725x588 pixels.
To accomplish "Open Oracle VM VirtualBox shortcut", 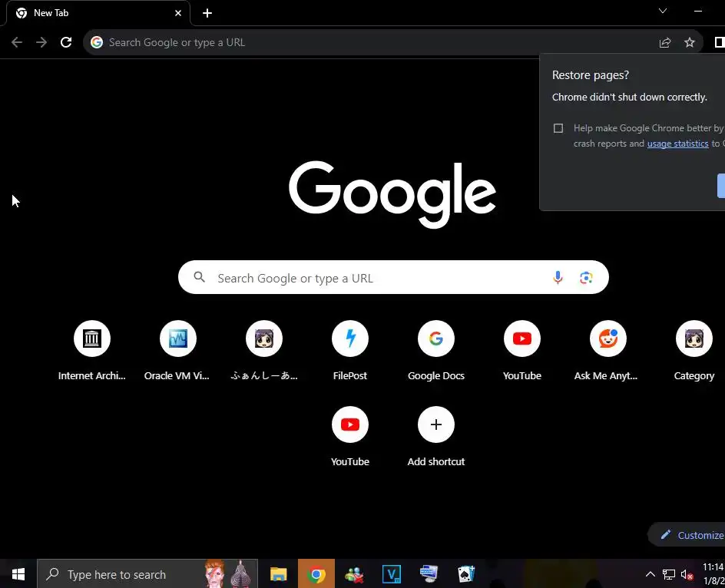I will 177,352.
